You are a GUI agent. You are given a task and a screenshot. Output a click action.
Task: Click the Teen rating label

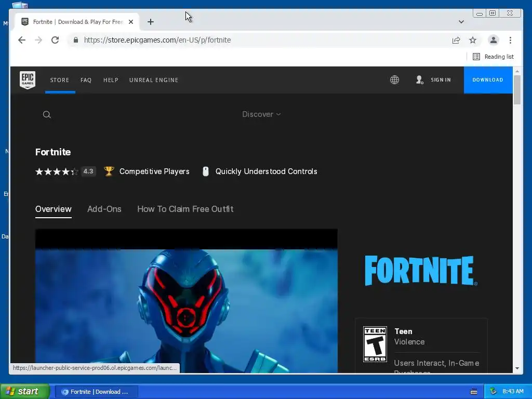pyautogui.click(x=403, y=331)
